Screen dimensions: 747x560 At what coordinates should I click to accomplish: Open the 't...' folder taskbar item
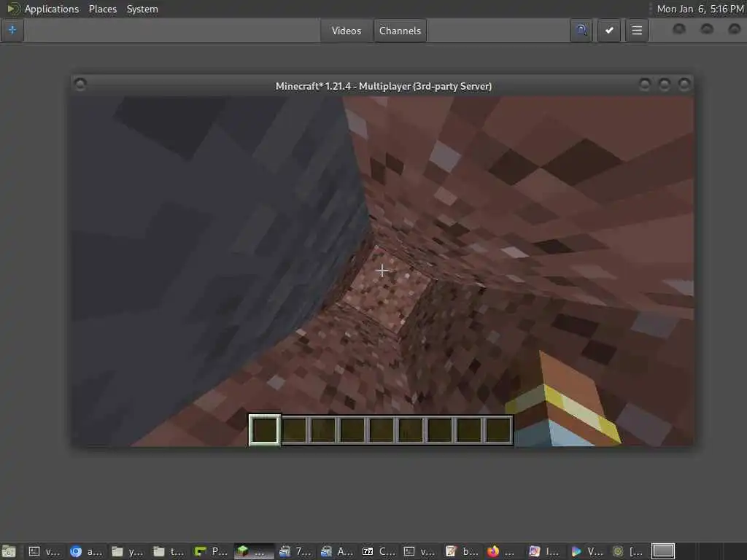point(169,551)
